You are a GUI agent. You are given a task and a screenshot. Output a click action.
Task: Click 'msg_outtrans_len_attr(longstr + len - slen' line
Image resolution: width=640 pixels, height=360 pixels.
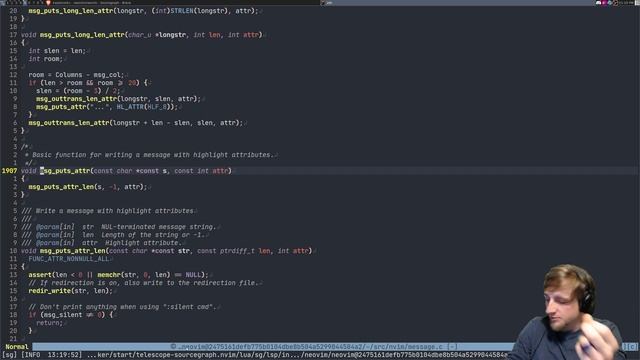(136, 122)
